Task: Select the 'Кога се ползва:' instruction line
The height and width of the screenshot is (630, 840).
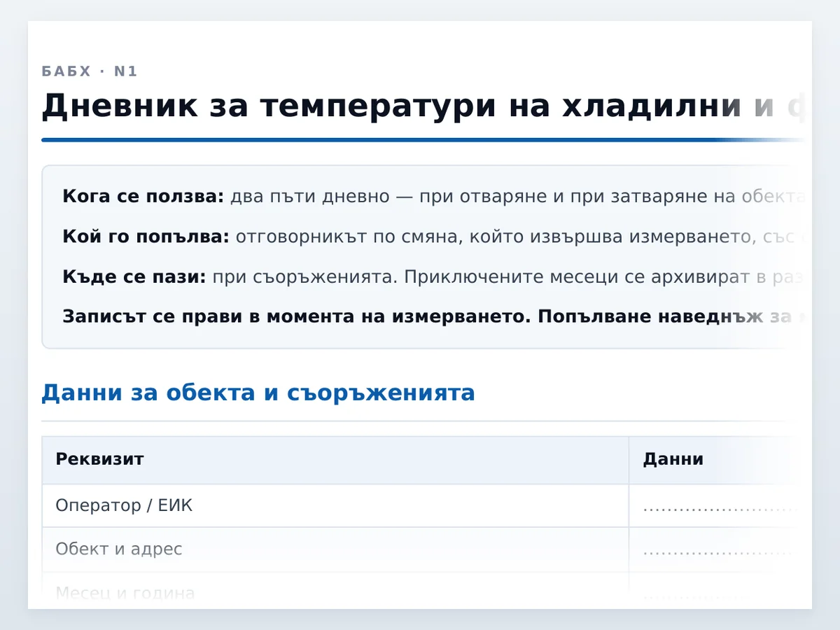Action: coord(433,196)
